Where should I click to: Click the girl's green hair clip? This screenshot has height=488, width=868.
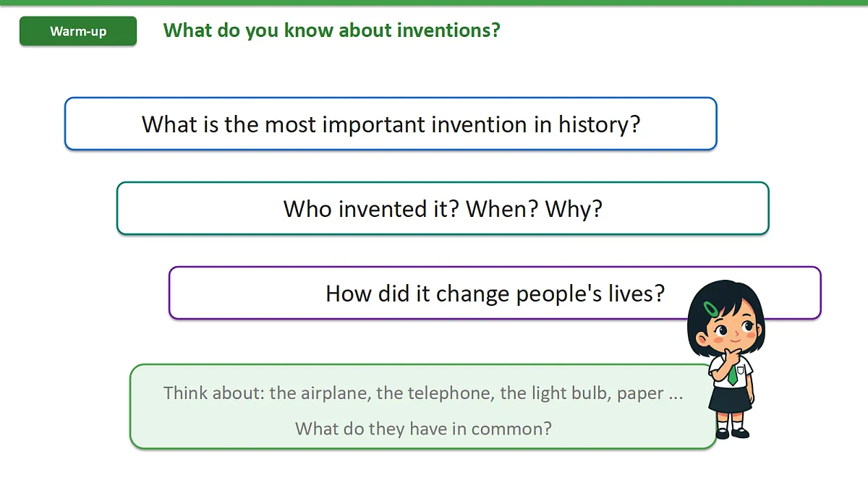[712, 308]
